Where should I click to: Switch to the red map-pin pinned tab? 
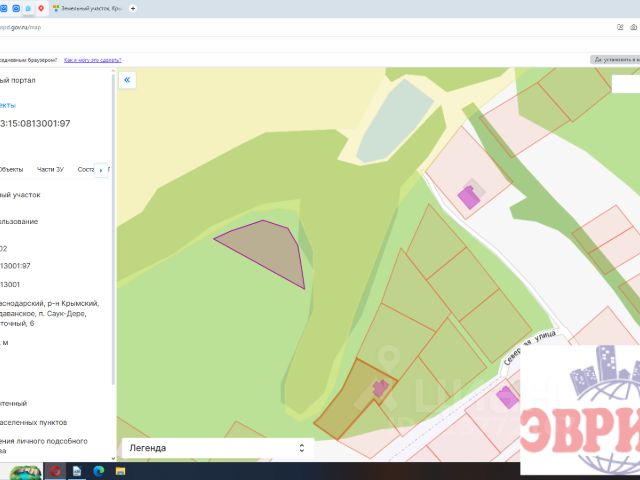coord(41,8)
